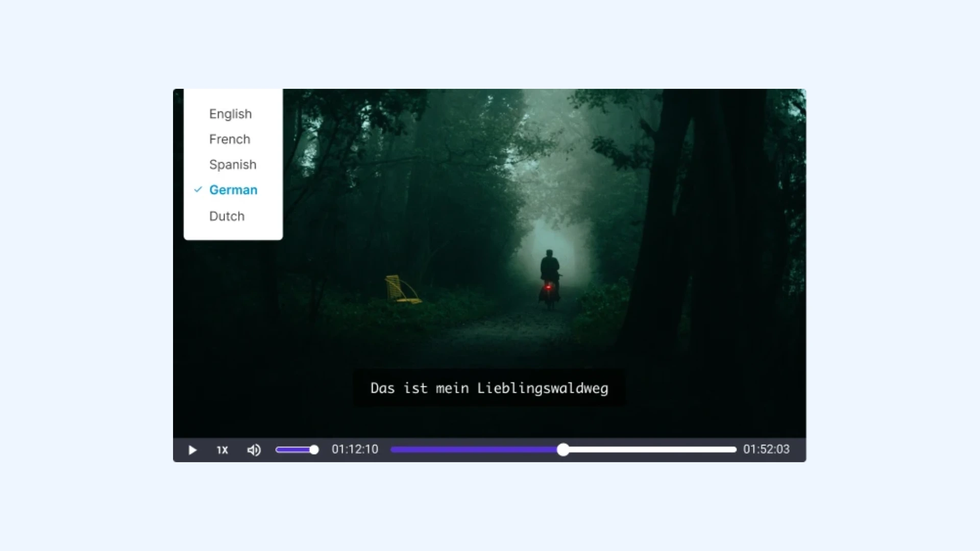
Task: Click the subtitle text Das ist mein Lieblingswaldweg
Action: tap(489, 388)
